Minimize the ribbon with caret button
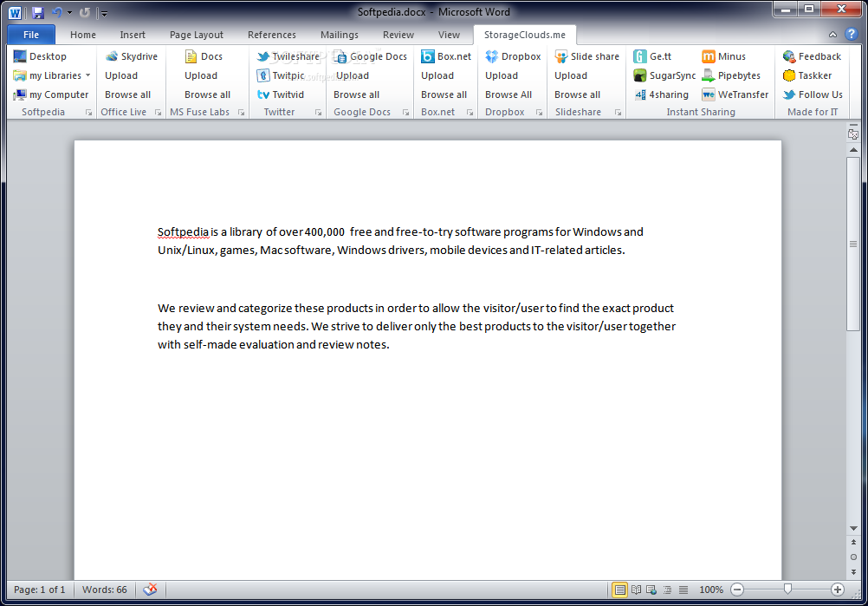The width and height of the screenshot is (868, 606). tap(832, 35)
